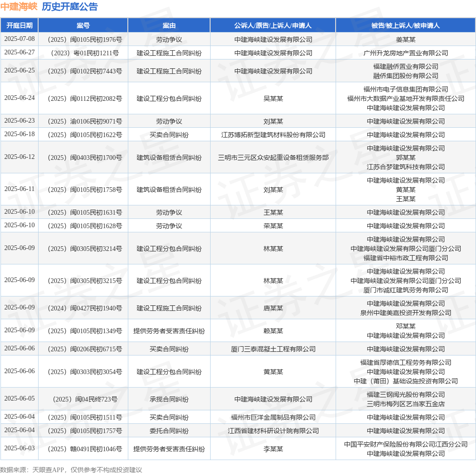Select case number (2025)闽0305民初3215号
The height and width of the screenshot is (474, 476).
click(85, 281)
